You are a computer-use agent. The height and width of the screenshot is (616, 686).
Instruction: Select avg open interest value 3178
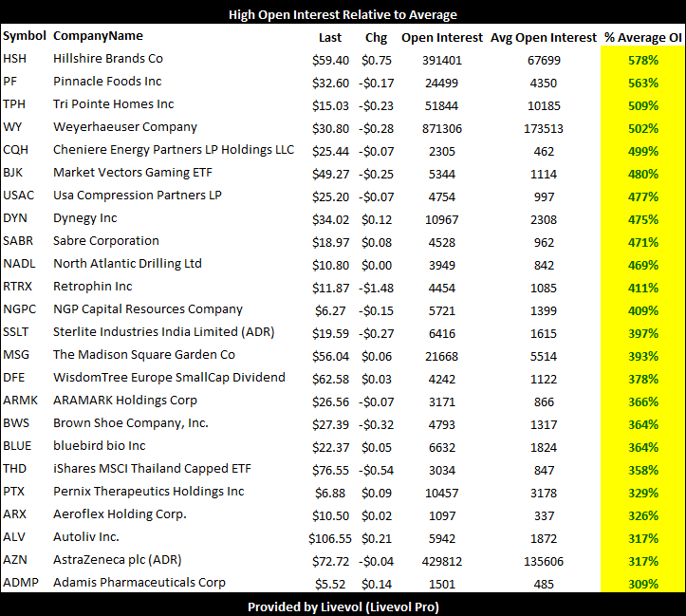[x=544, y=493]
